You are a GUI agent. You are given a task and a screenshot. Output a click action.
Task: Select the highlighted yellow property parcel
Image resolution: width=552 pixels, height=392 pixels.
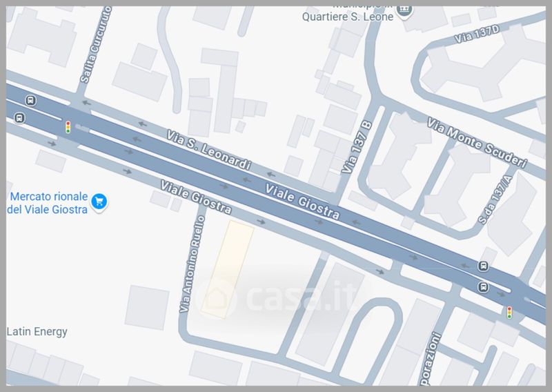pyautogui.click(x=228, y=270)
